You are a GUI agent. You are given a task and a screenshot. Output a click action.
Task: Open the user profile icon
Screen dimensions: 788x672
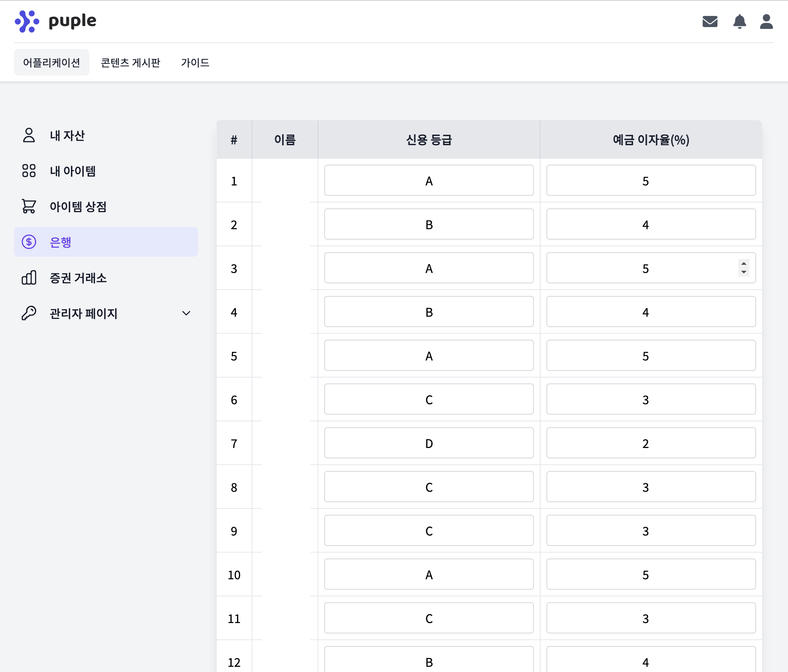pyautogui.click(x=766, y=22)
